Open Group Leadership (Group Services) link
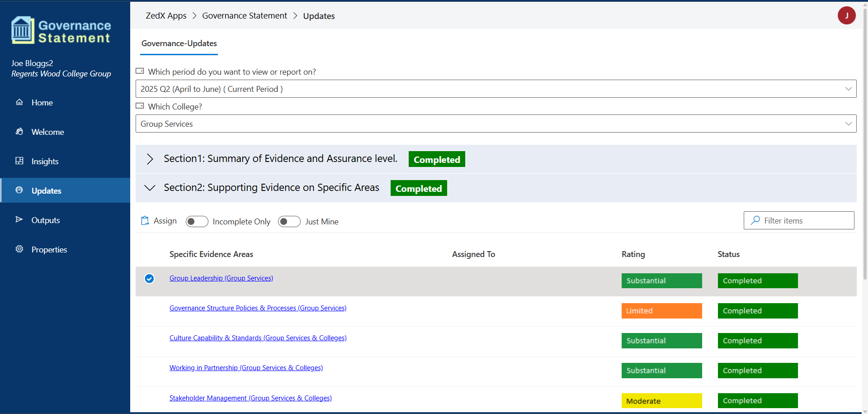868x414 pixels. [x=221, y=278]
